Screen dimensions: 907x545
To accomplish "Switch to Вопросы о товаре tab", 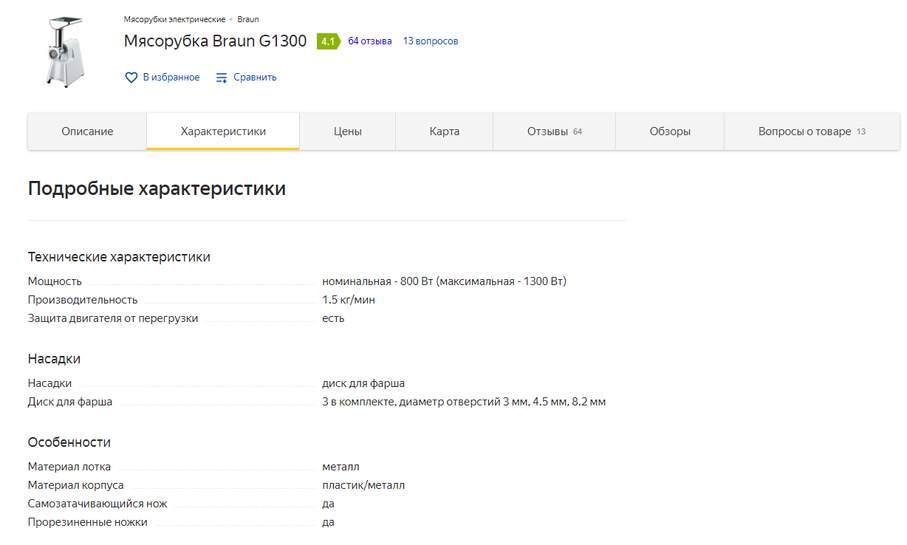I will point(805,131).
